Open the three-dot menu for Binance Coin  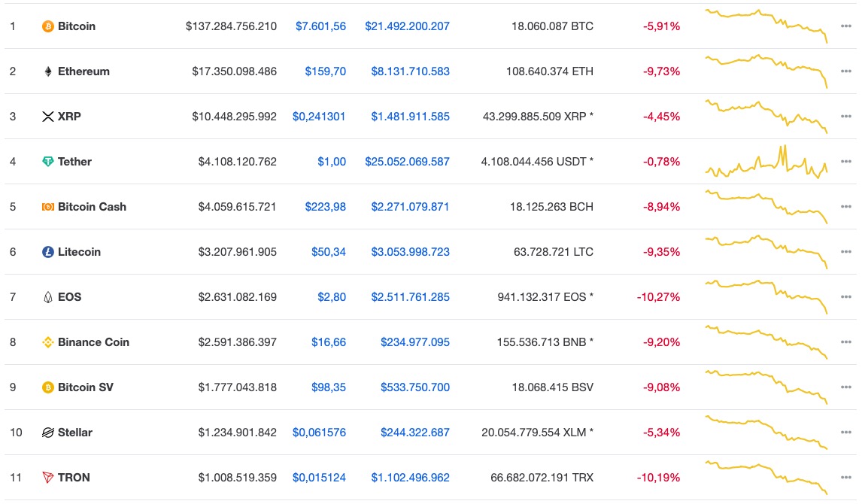[x=846, y=342]
